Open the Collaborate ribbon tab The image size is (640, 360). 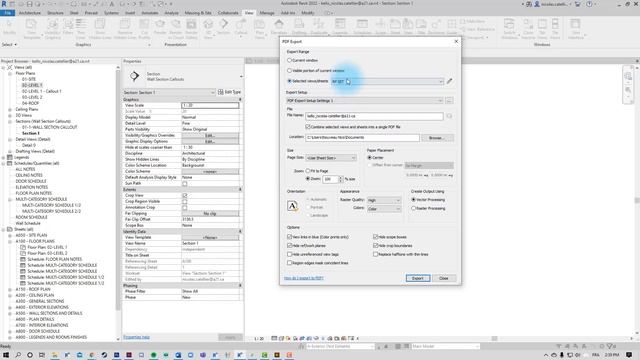(x=228, y=13)
